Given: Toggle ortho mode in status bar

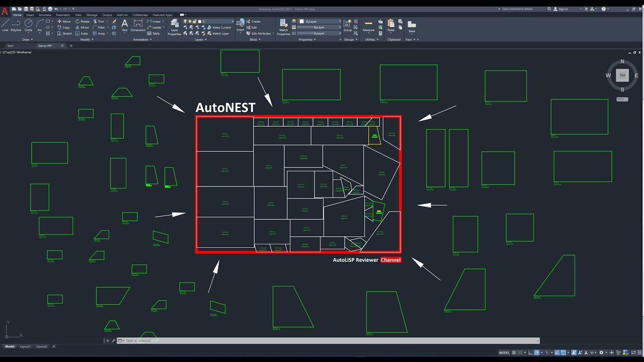Looking at the screenshot, I should [531, 352].
